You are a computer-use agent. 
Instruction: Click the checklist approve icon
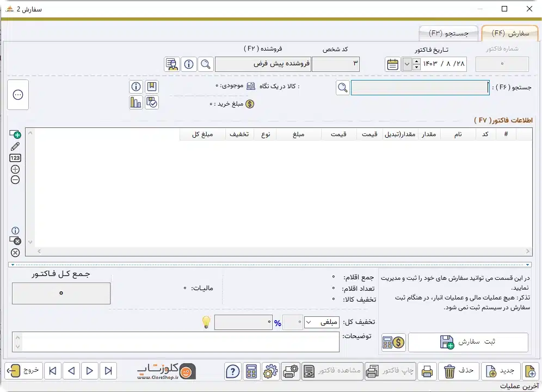click(152, 102)
